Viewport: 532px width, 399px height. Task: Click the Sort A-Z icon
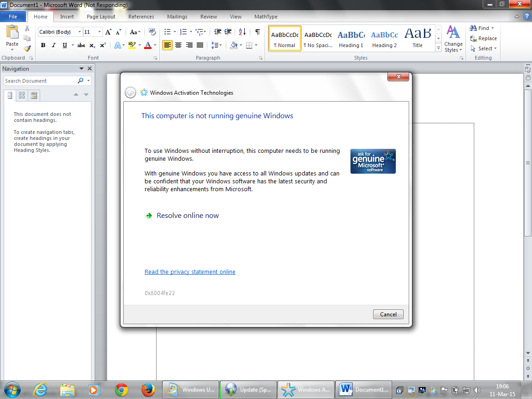coord(242,32)
